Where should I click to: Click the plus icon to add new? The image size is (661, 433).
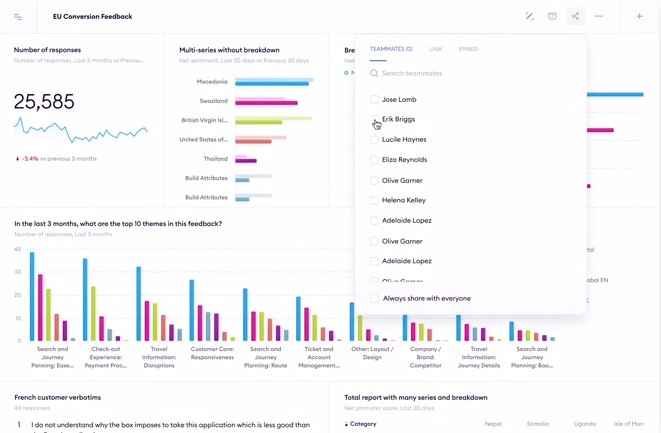(639, 17)
